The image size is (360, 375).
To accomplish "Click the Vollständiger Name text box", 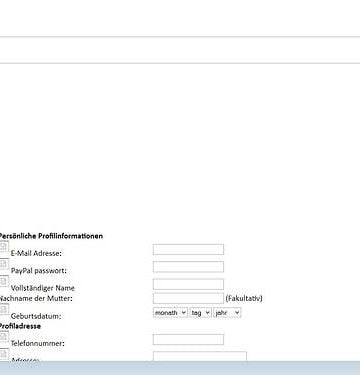I will coord(188,284).
